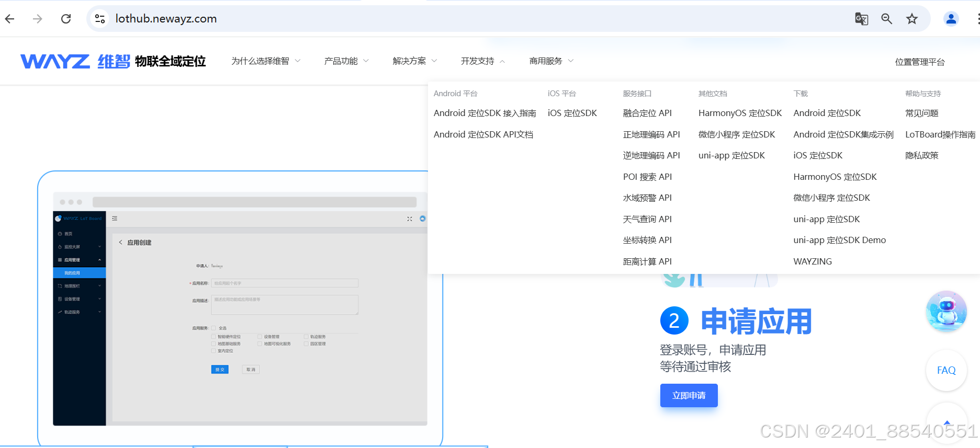This screenshot has width=980, height=448.
Task: Bookmark this page with star icon
Action: click(912, 19)
